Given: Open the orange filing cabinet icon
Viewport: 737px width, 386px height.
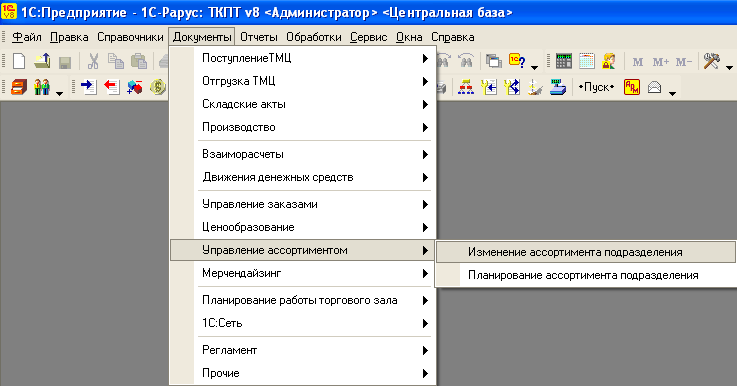Looking at the screenshot, I should pos(19,87).
